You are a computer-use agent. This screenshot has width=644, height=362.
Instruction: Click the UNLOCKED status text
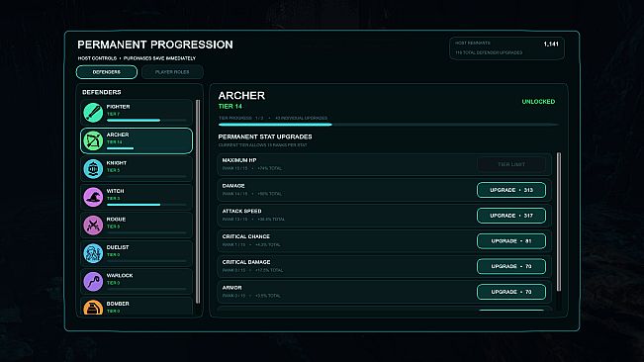tap(538, 101)
